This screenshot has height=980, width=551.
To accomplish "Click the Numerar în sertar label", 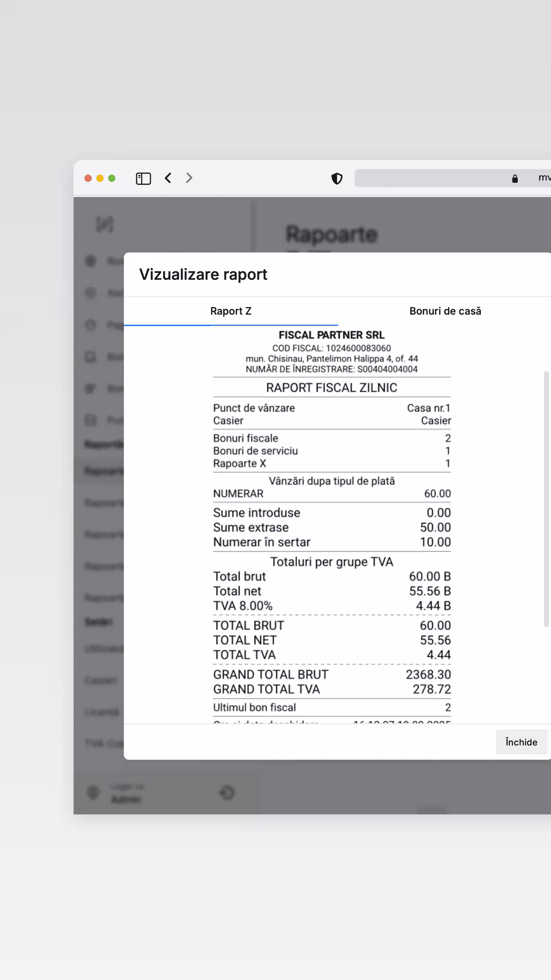I will pos(262,542).
